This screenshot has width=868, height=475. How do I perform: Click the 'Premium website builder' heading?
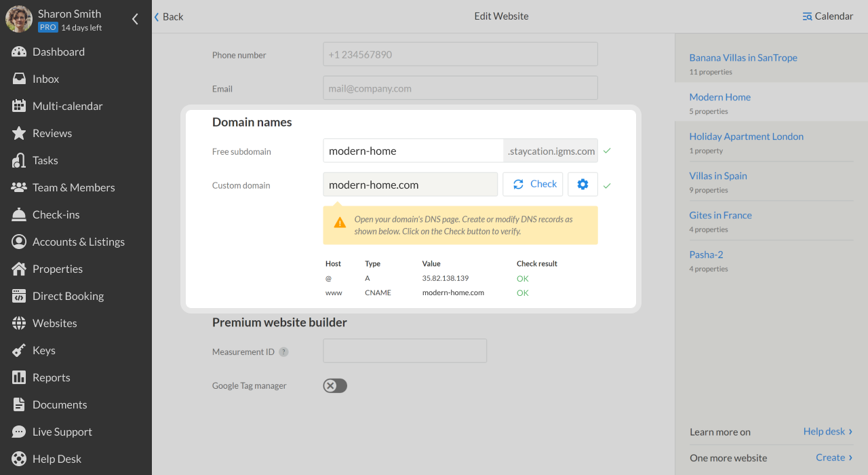[x=279, y=322]
